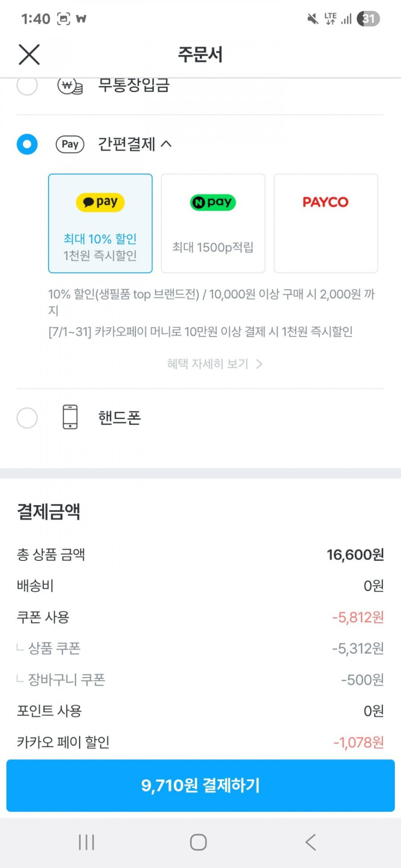Select the bank transfer (무통장입금) radio button
This screenshot has width=401, height=868.
pyautogui.click(x=27, y=86)
